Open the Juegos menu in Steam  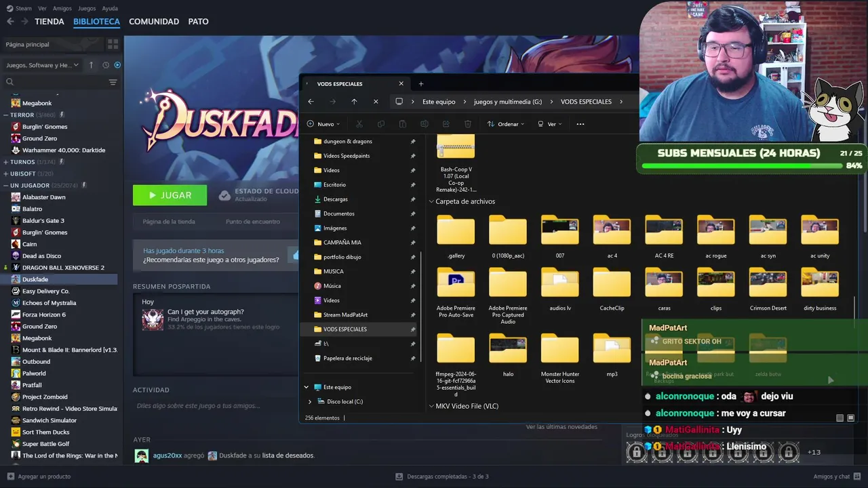pos(87,8)
